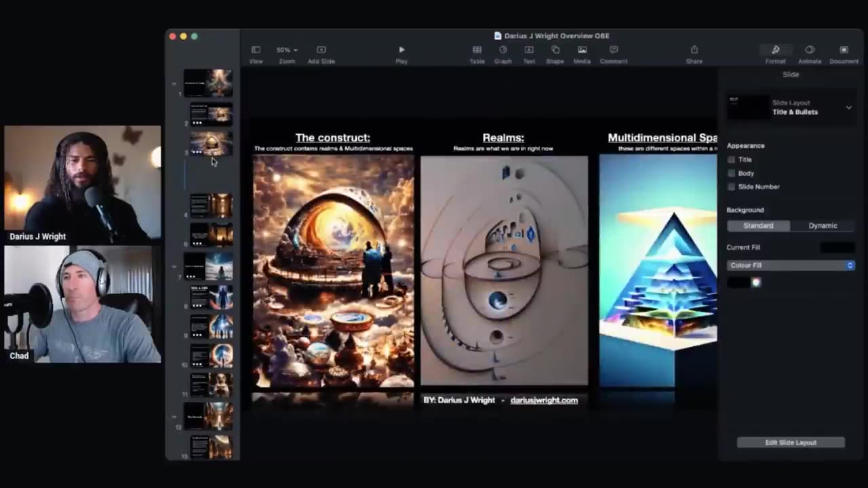Select slide 8 thumbnail in navigator
The width and height of the screenshot is (868, 488).
pyautogui.click(x=212, y=297)
